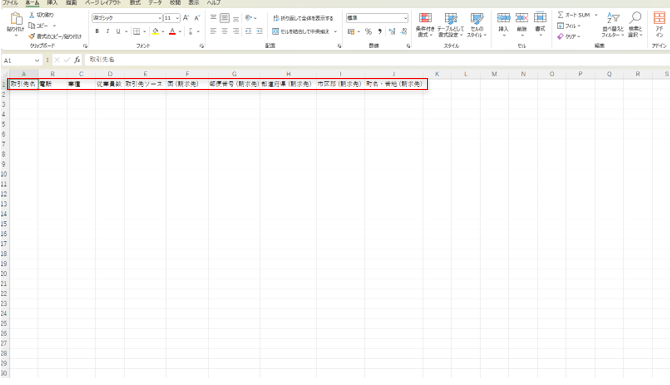Click Merge and Center (セルを結合して中央揃え)

click(301, 31)
